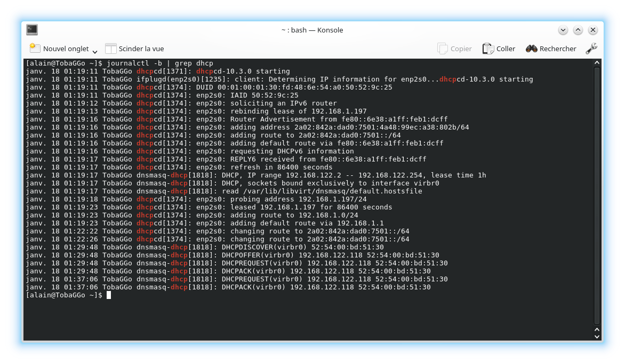Click the Copier toolbar button
The image size is (625, 364).
[x=454, y=48]
